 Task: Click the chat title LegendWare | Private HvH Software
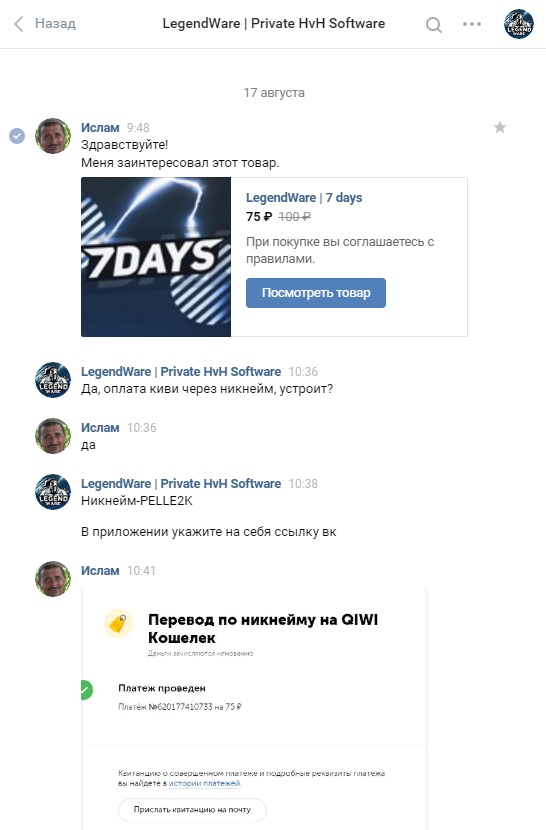tap(274, 24)
